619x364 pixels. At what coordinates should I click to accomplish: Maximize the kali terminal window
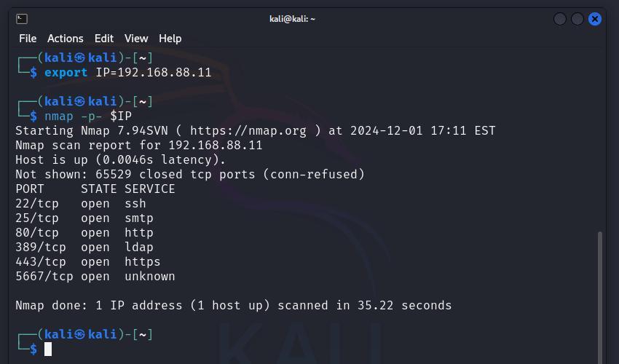click(x=577, y=19)
